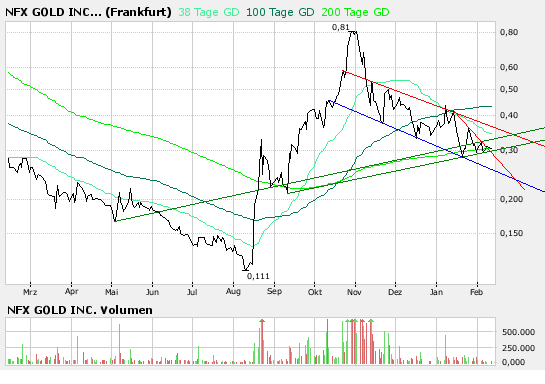This screenshot has height=384, width=545.
Task: Click the '250.000' volume axis label
Action: [518, 348]
